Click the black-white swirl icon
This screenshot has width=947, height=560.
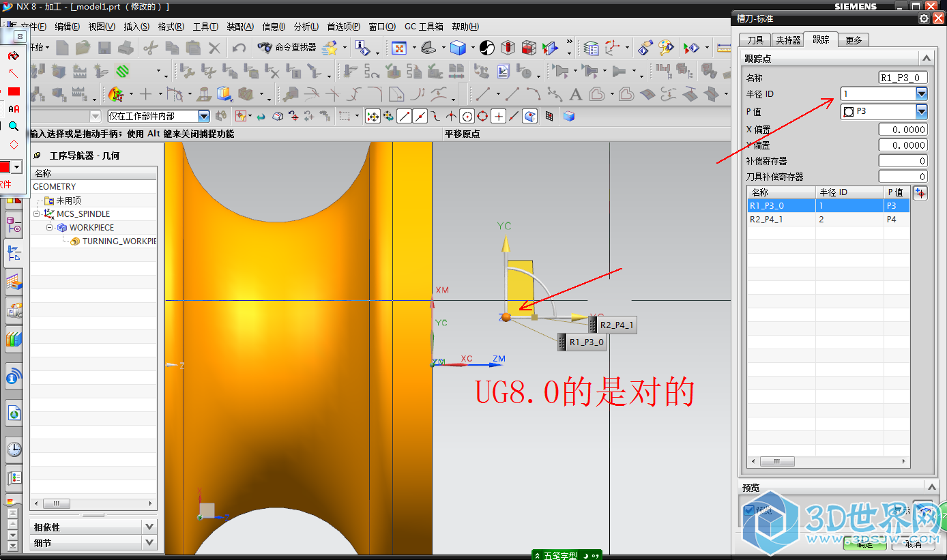pos(487,48)
